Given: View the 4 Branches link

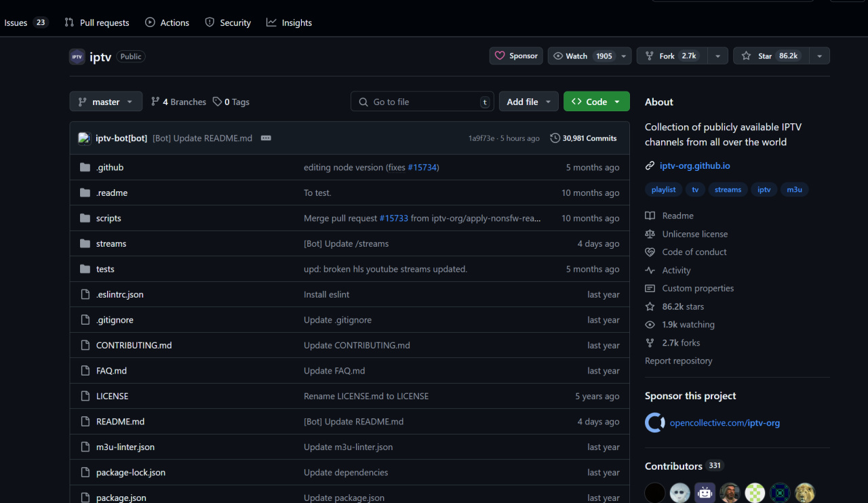Looking at the screenshot, I should coord(178,102).
